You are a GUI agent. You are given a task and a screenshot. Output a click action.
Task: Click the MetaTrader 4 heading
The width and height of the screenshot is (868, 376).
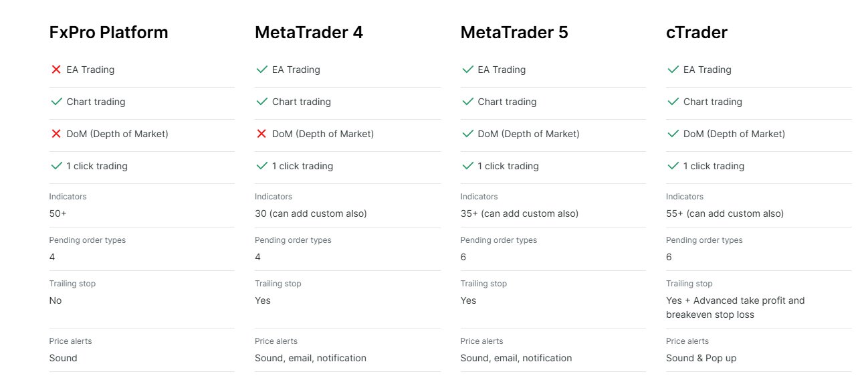(308, 32)
